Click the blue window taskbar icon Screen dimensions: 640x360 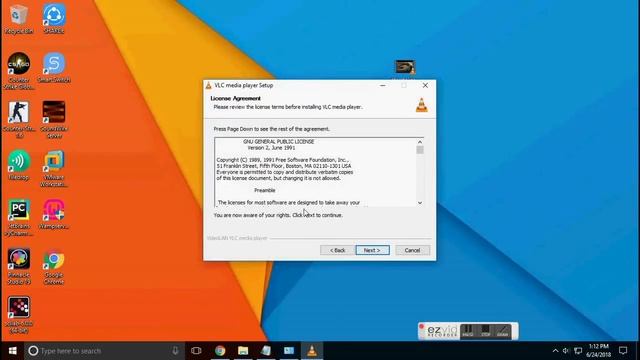click(289, 351)
